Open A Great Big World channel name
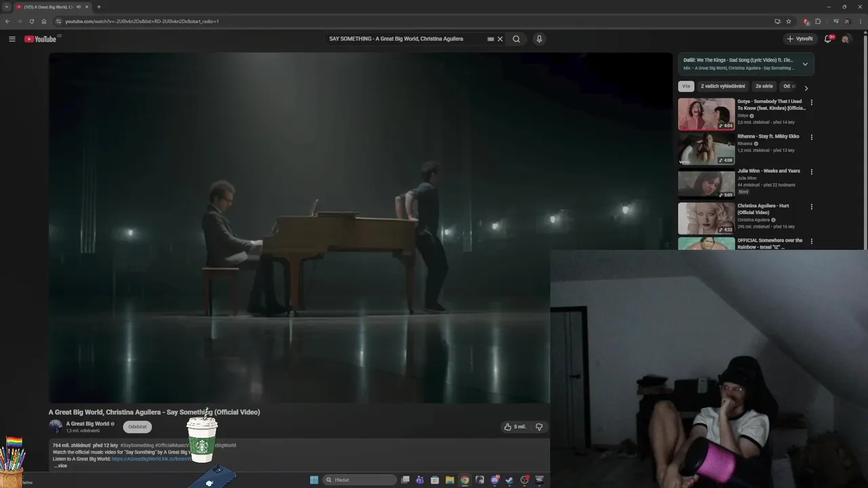Image resolution: width=868 pixels, height=488 pixels. [87, 424]
